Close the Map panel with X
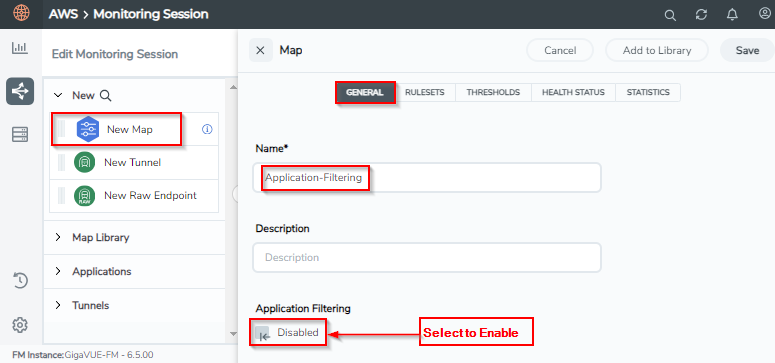 point(260,50)
